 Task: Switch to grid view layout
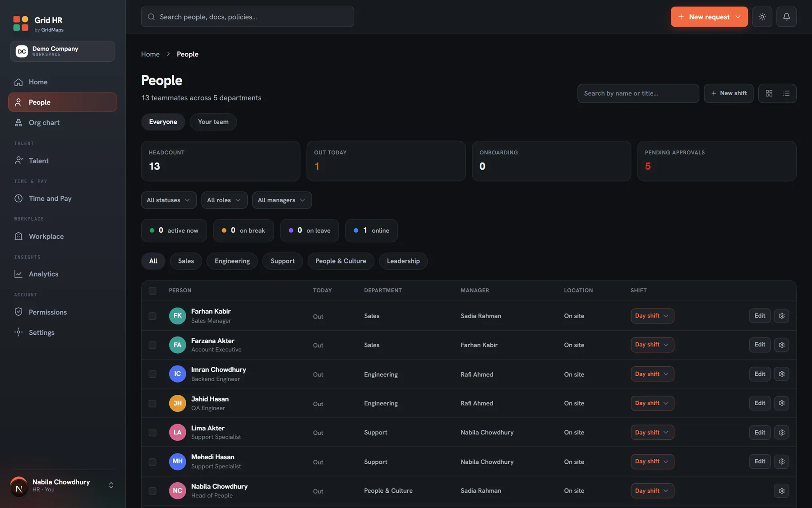769,93
